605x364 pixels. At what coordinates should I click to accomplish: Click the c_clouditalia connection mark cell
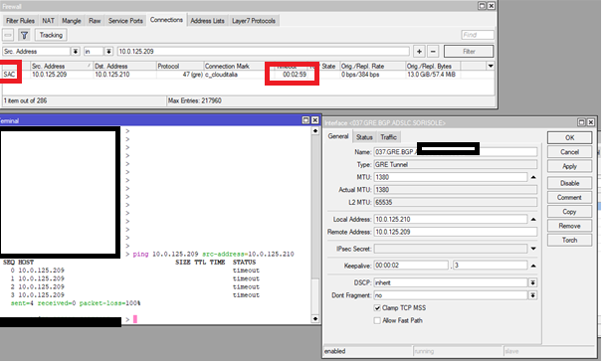(x=221, y=75)
